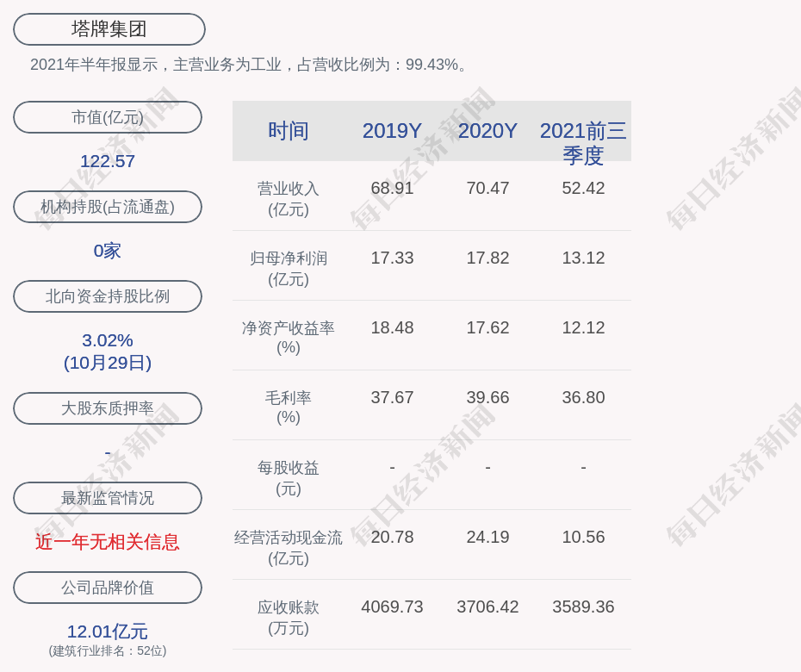
Task: Select the 营业收入 row label
Action: pyautogui.click(x=288, y=198)
